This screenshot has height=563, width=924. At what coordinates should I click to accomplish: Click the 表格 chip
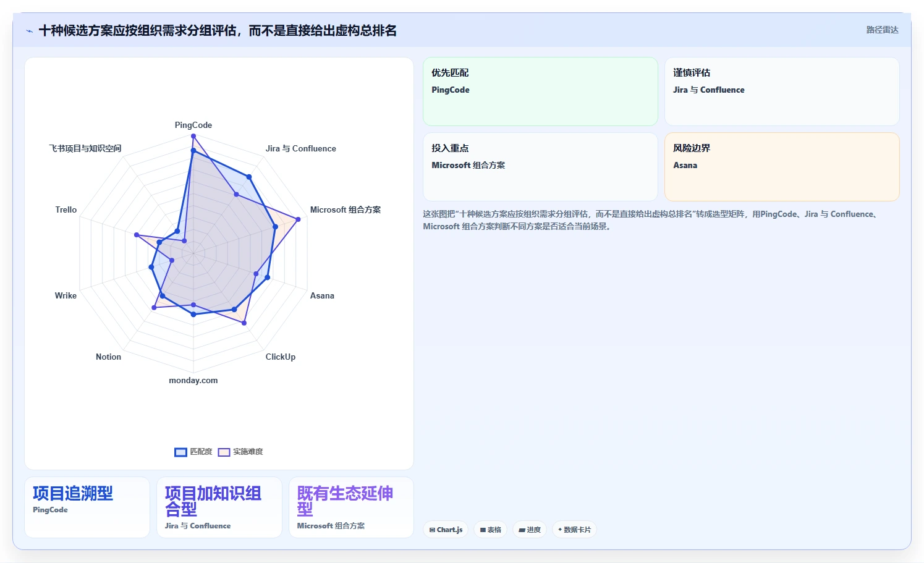[x=491, y=530]
